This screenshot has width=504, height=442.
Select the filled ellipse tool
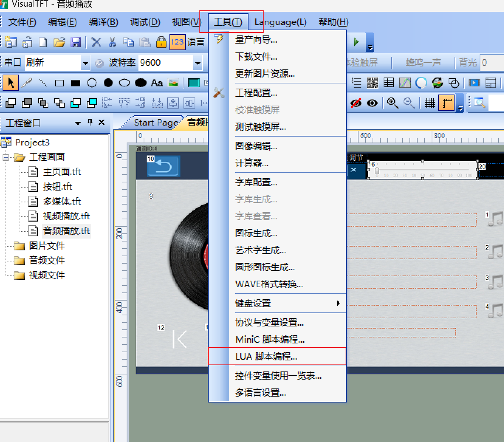click(141, 83)
